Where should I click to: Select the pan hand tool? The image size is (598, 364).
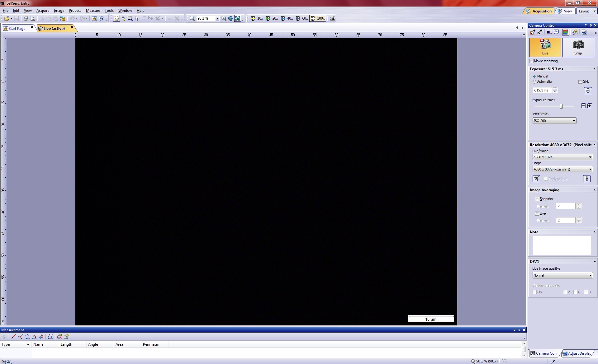tap(116, 18)
